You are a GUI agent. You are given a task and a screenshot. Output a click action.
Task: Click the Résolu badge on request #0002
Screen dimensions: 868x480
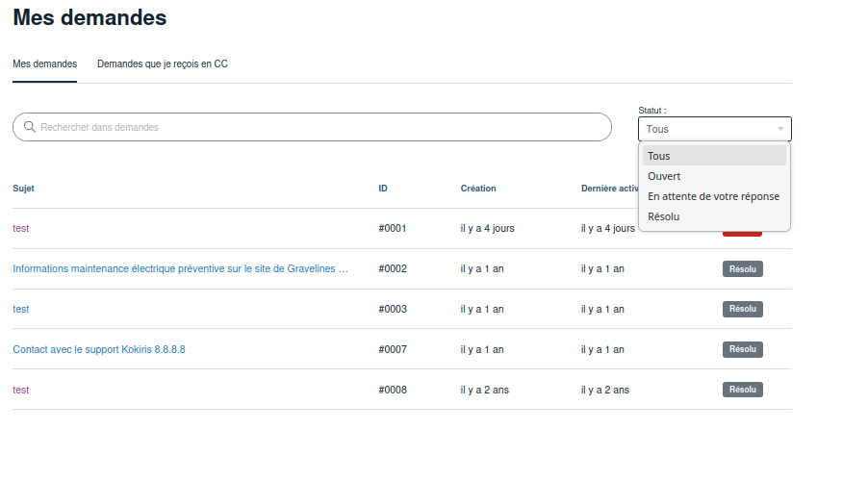tap(742, 269)
